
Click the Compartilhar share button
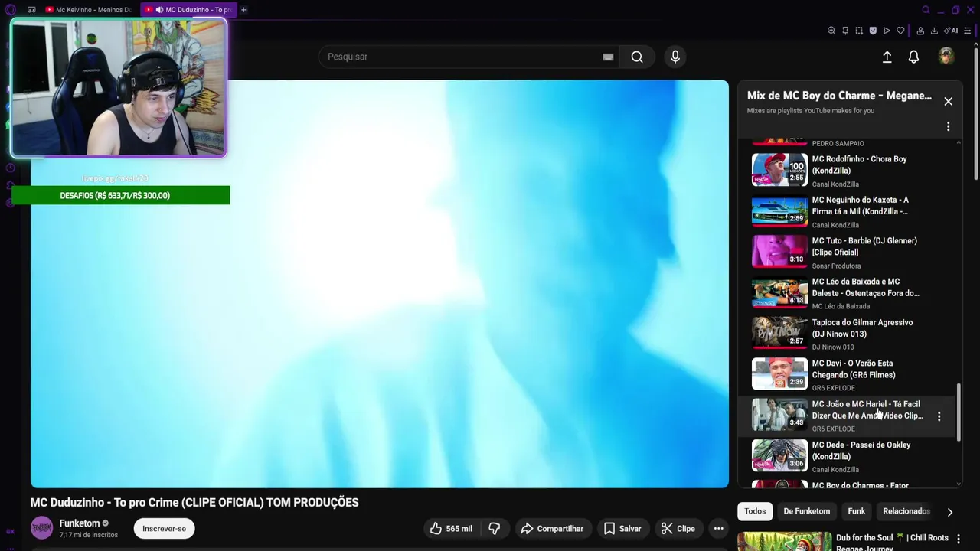coord(552,528)
